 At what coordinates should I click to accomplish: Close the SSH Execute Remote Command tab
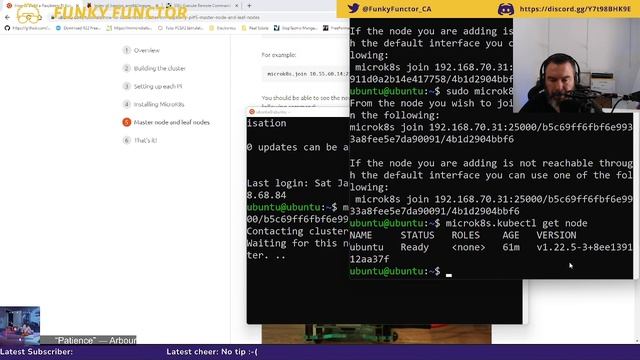click(236, 6)
